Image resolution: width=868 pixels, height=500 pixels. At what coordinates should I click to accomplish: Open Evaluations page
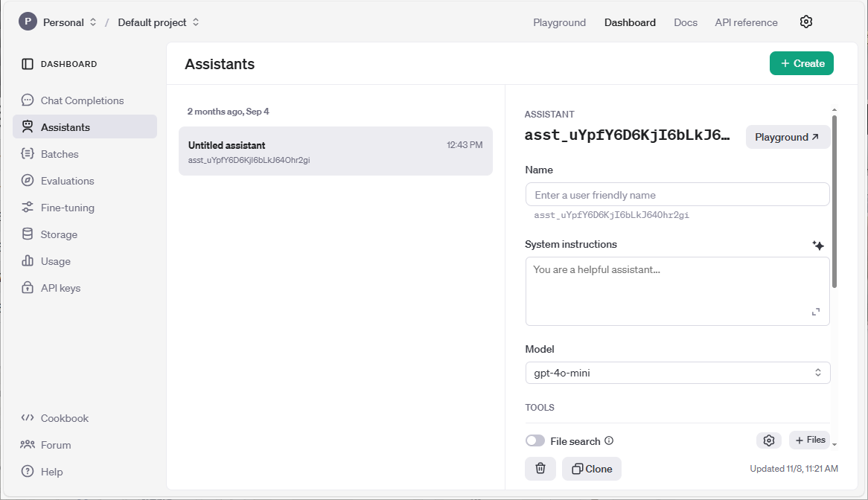pos(85,180)
